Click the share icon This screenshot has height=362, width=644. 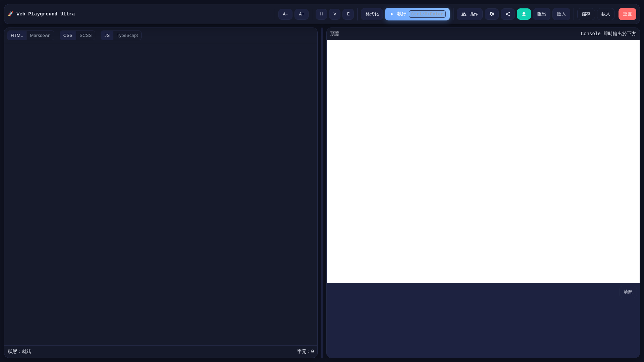508,14
